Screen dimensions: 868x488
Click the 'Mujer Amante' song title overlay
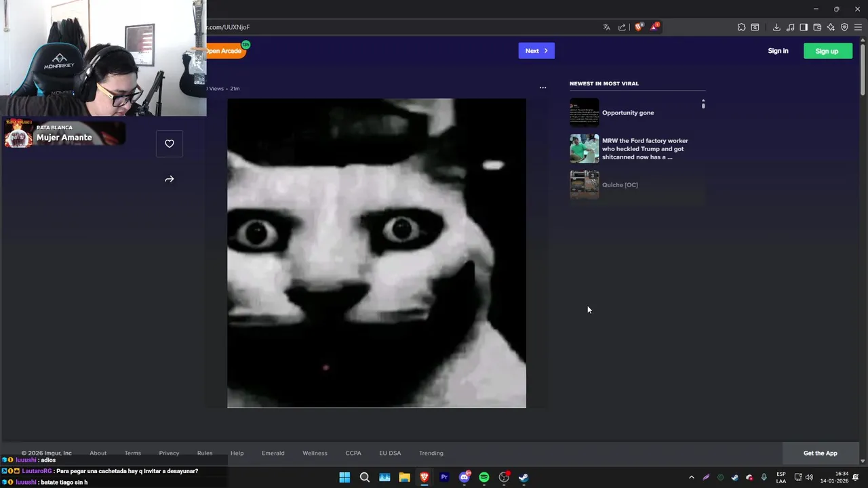pos(64,138)
